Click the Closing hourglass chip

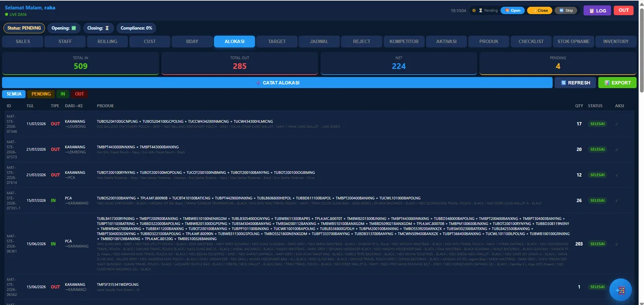point(98,28)
